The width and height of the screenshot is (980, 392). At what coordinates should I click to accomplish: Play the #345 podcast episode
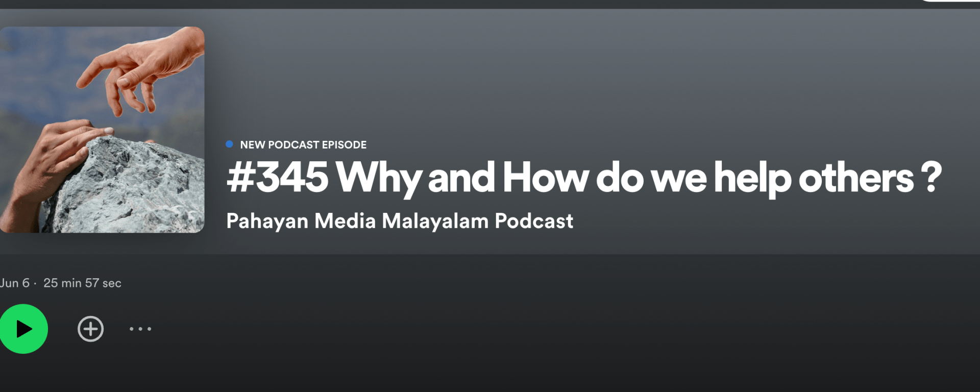[23, 329]
